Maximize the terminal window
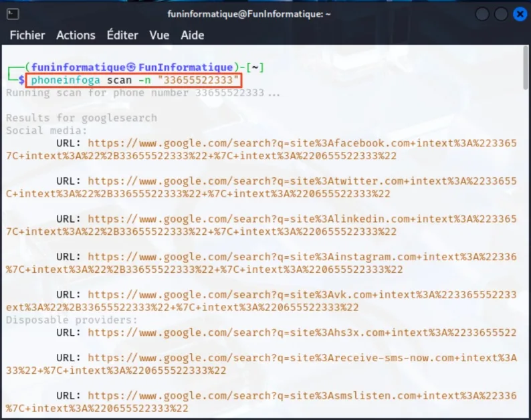The height and width of the screenshot is (420, 531). tap(500, 13)
